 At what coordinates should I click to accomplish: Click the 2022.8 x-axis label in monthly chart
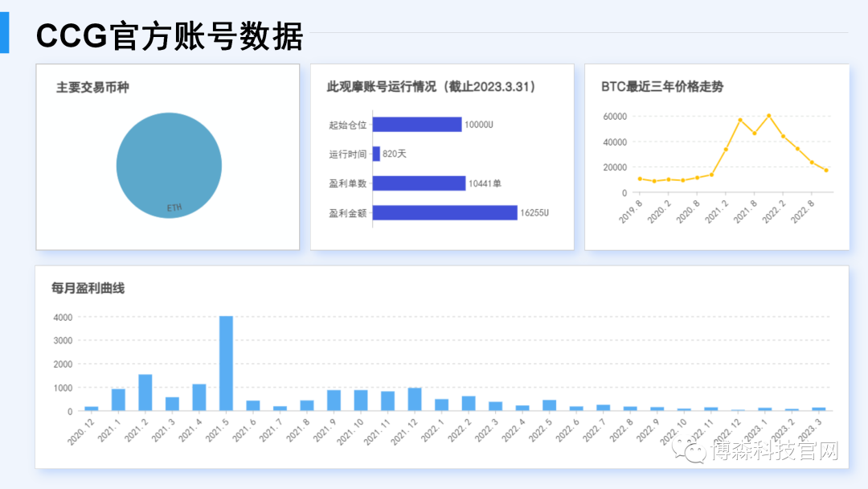click(x=622, y=430)
